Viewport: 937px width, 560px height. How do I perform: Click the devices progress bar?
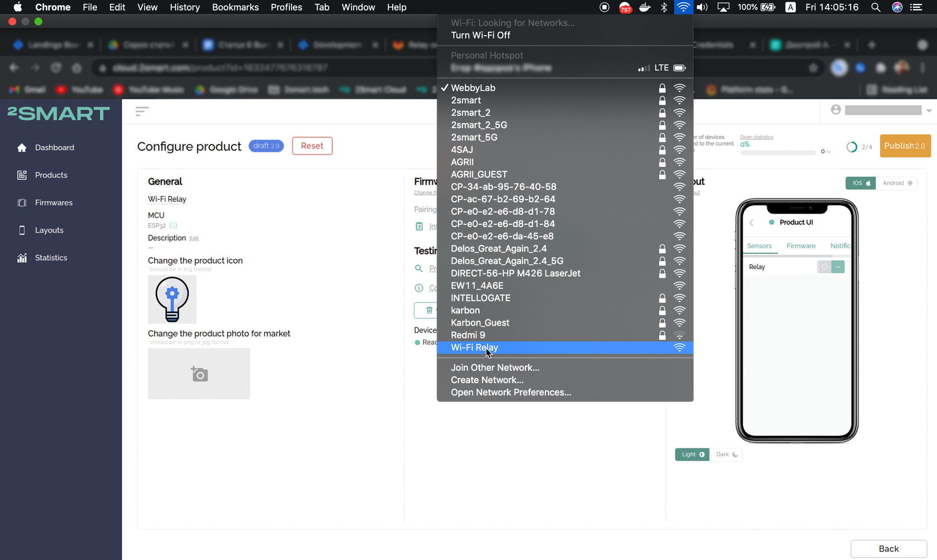click(778, 152)
